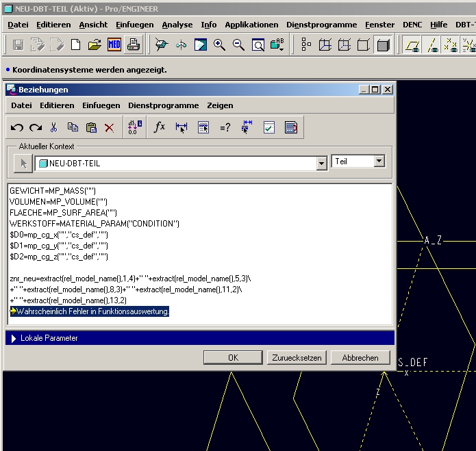Open the Applikationen menu
Viewport: 476px width, 451px height.
click(x=251, y=25)
